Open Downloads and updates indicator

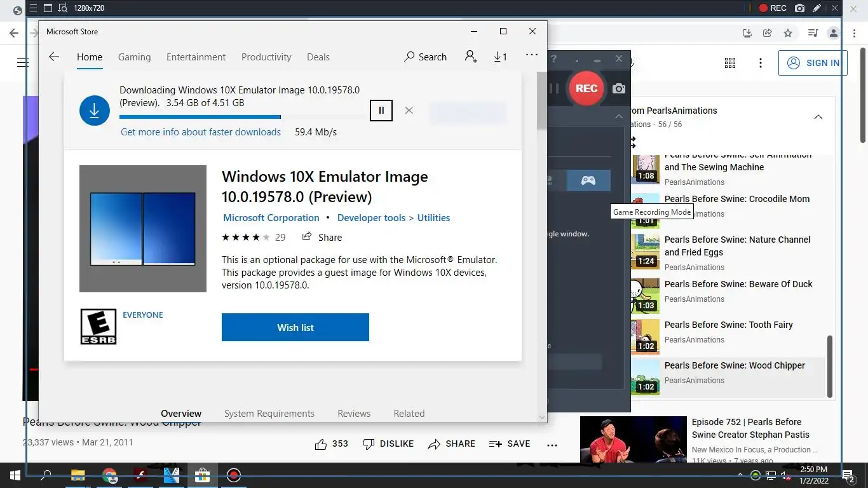500,57
